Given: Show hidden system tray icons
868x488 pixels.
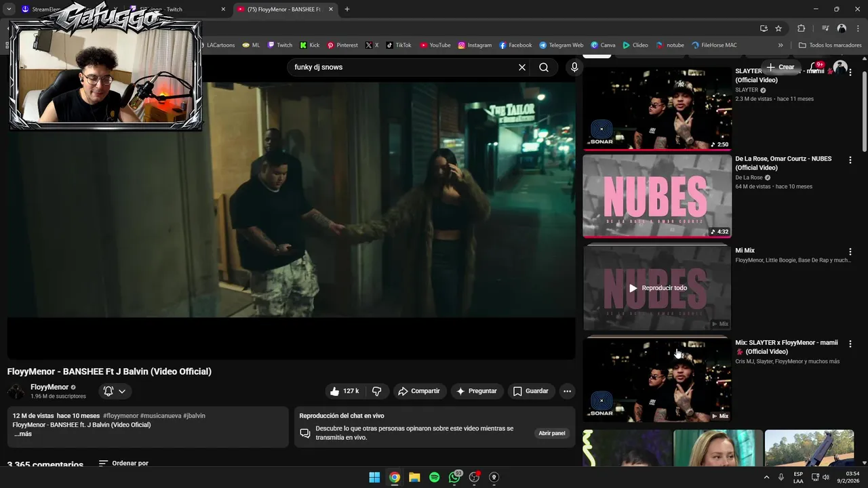Looking at the screenshot, I should (767, 477).
